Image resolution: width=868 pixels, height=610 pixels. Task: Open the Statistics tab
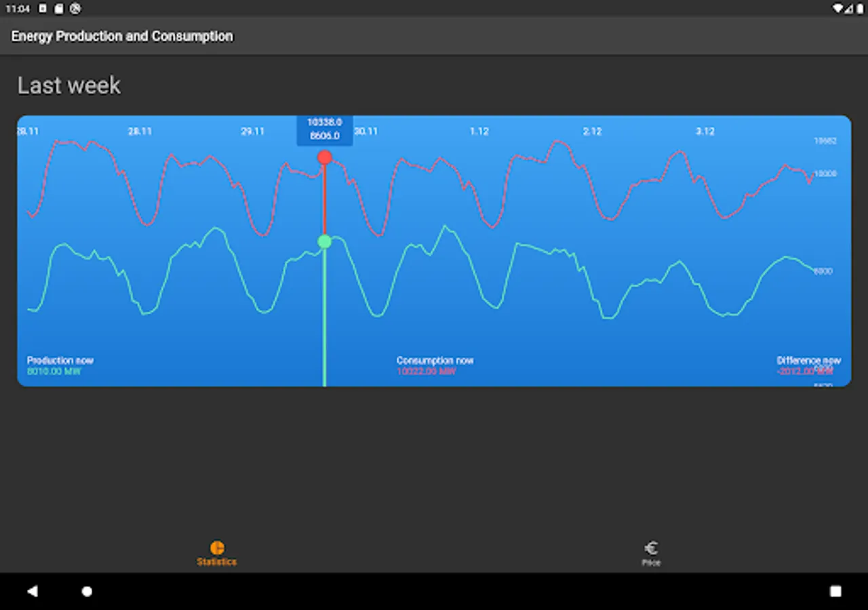[217, 553]
